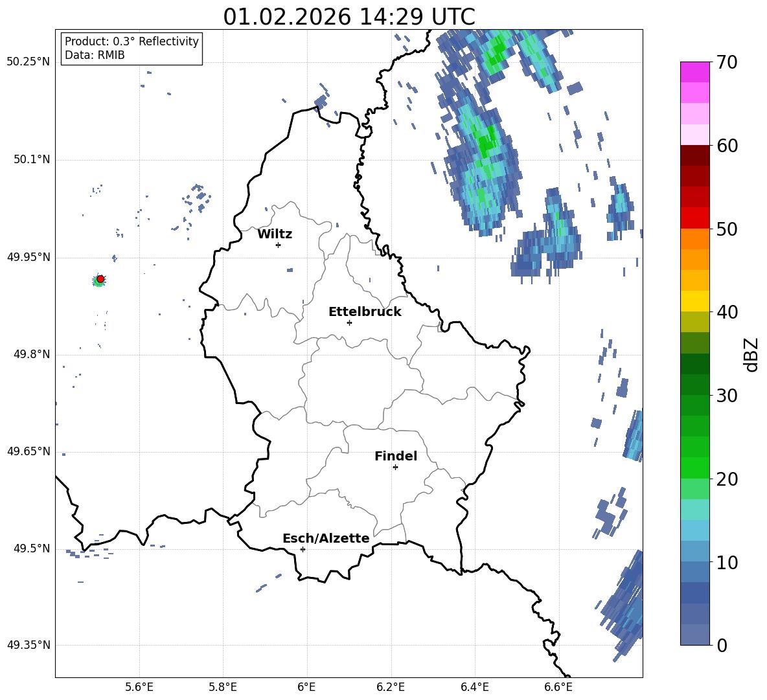The width and height of the screenshot is (767, 700).
Task: Click the colorbar value 60
Action: (727, 146)
